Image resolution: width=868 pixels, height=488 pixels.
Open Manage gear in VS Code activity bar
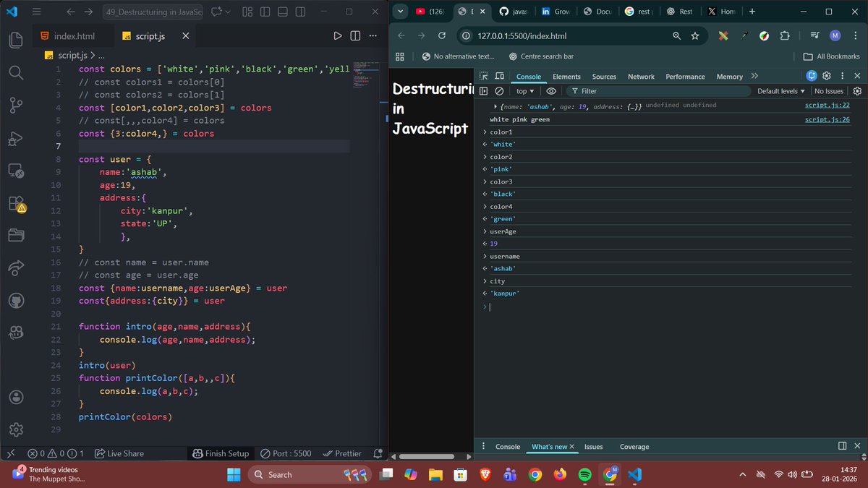[x=16, y=429]
